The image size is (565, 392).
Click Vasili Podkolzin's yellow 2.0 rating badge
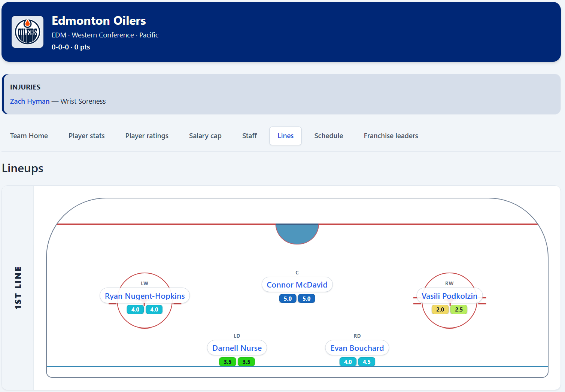(440, 310)
